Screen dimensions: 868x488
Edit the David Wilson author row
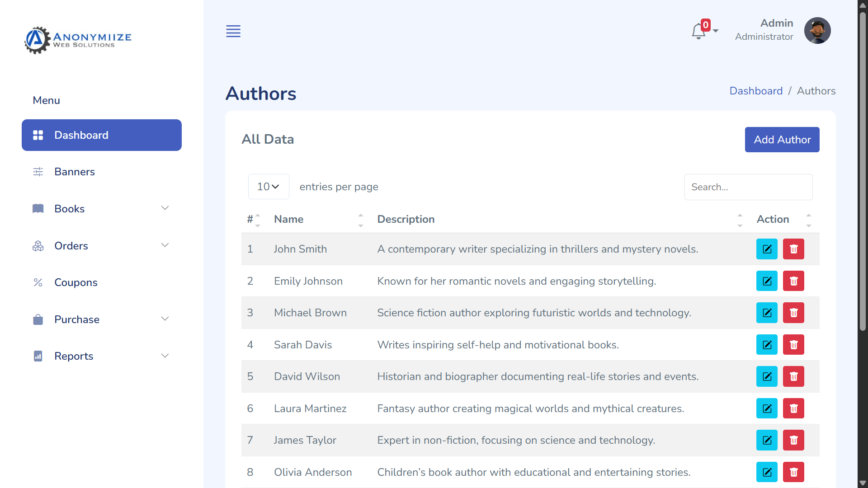(767, 376)
